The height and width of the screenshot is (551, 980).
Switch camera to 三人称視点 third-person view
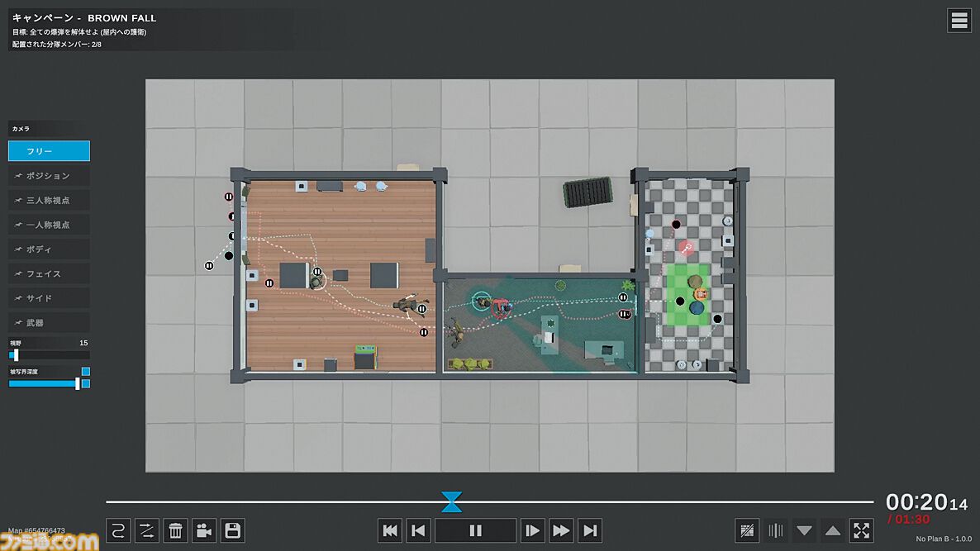[49, 200]
